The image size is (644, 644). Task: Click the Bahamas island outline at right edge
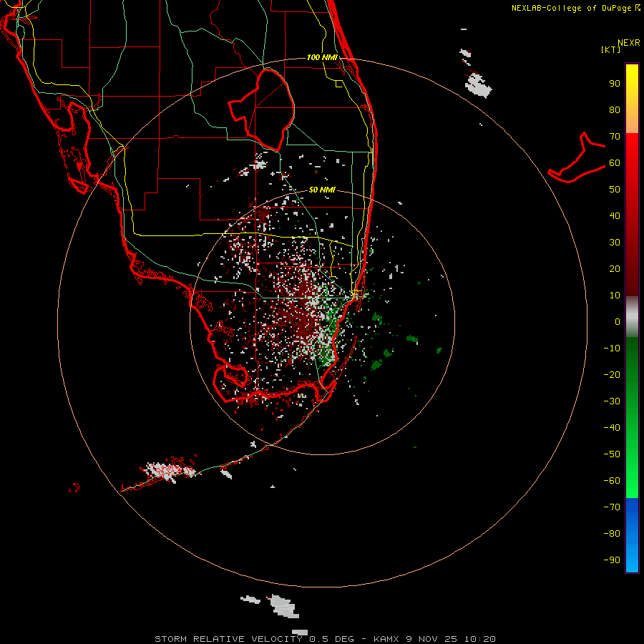tap(577, 158)
